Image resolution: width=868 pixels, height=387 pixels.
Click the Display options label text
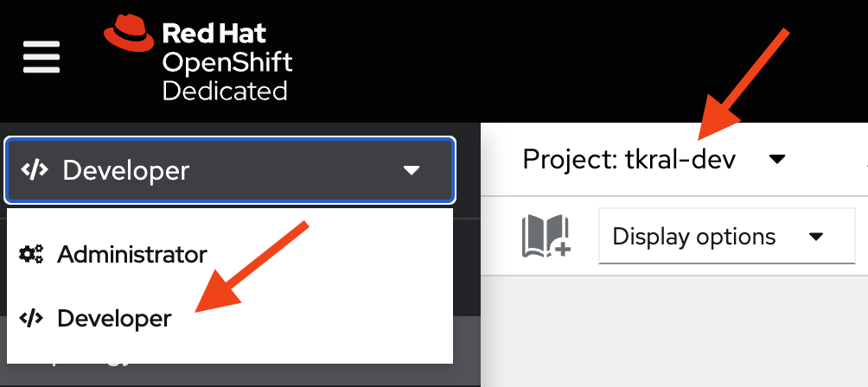(693, 236)
